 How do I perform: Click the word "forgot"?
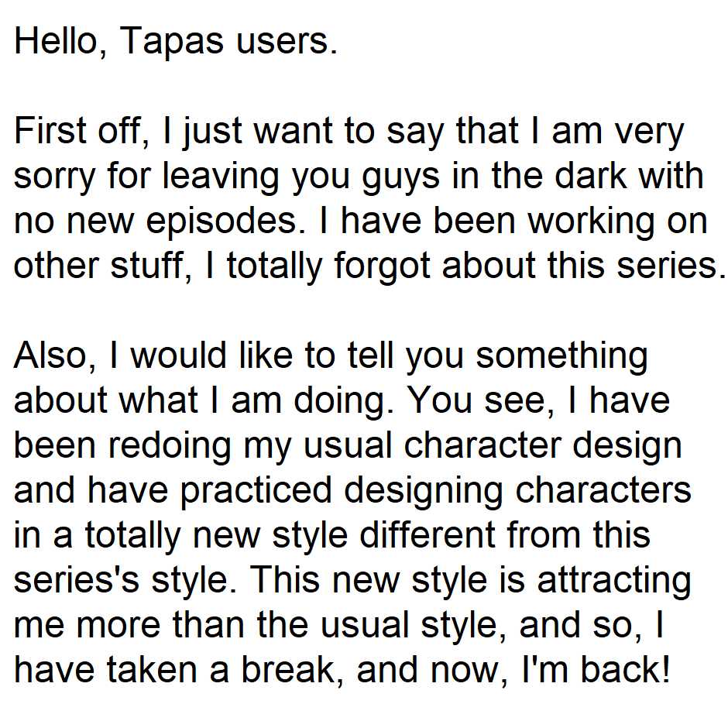[383, 266]
